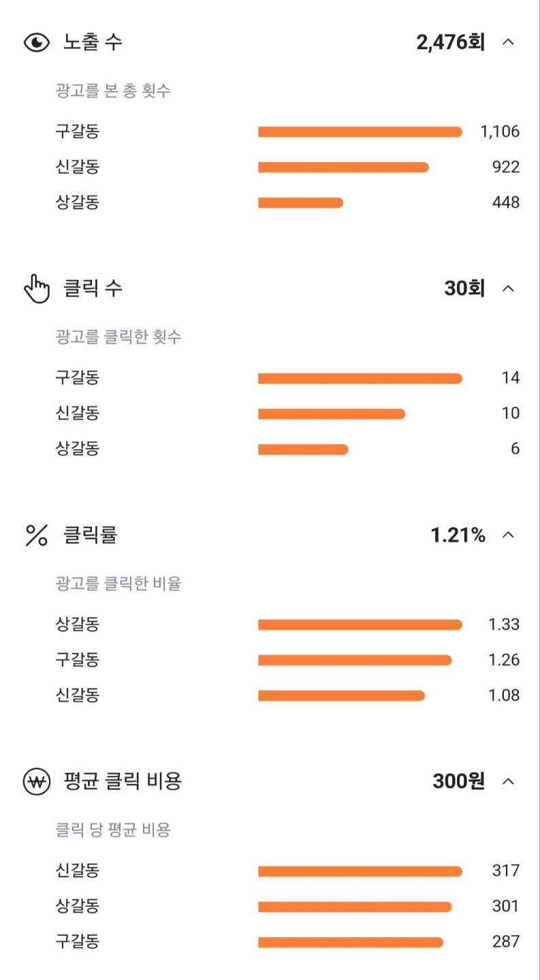Click the won currency icon beside 평균 클릭 비용
540x980 pixels.
37,782
